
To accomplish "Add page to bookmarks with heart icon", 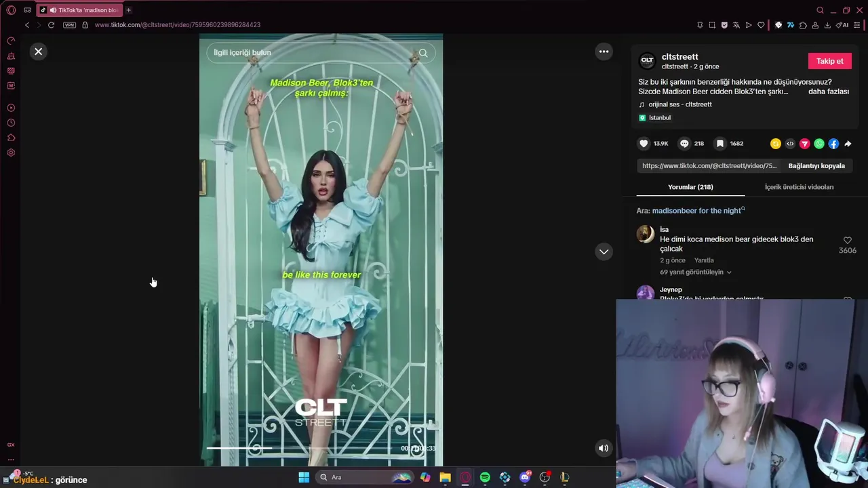I will (761, 25).
